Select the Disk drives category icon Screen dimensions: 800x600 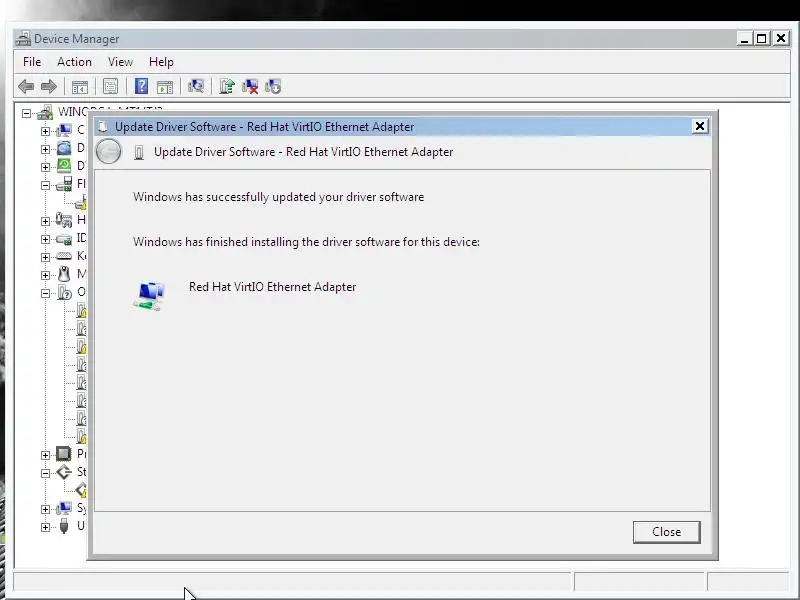pos(64,148)
